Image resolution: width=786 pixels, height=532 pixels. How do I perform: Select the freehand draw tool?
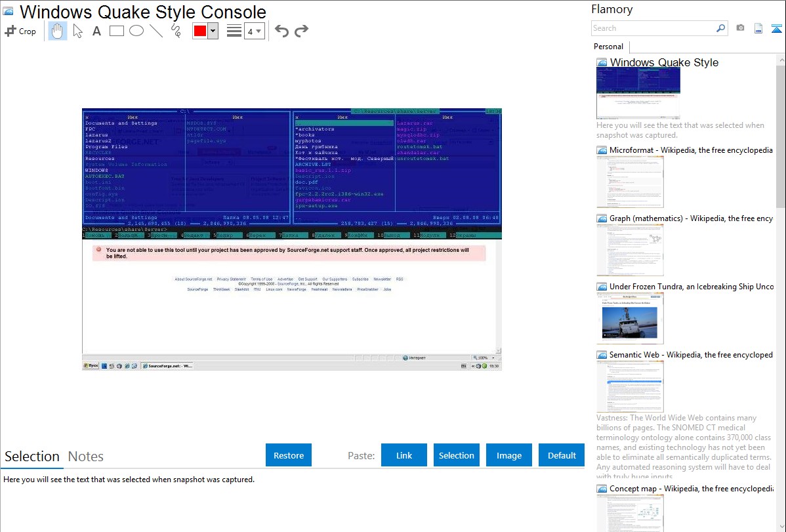(176, 31)
